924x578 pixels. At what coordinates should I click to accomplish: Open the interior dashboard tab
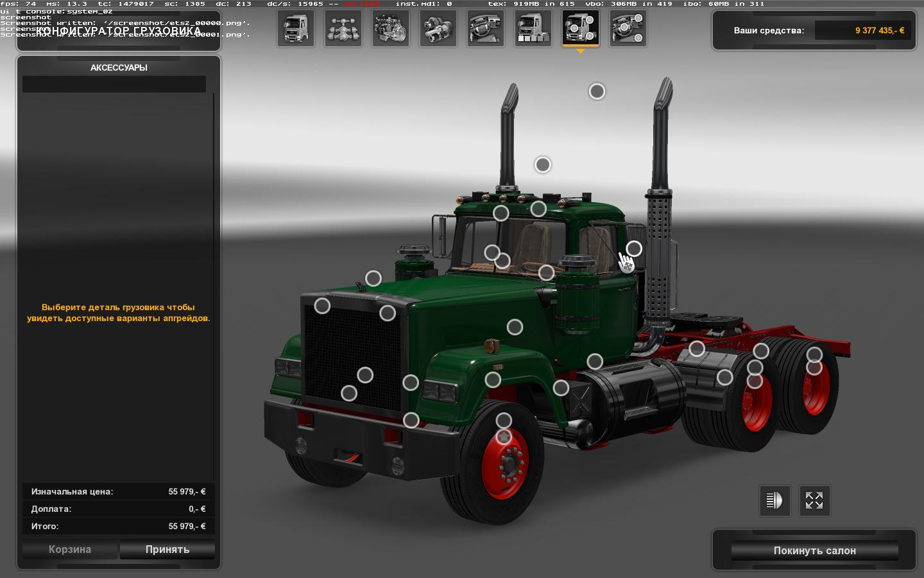486,29
